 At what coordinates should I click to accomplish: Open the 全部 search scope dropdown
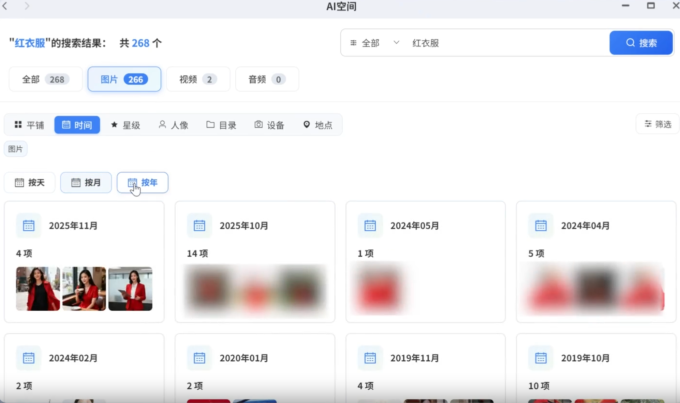[x=374, y=43]
